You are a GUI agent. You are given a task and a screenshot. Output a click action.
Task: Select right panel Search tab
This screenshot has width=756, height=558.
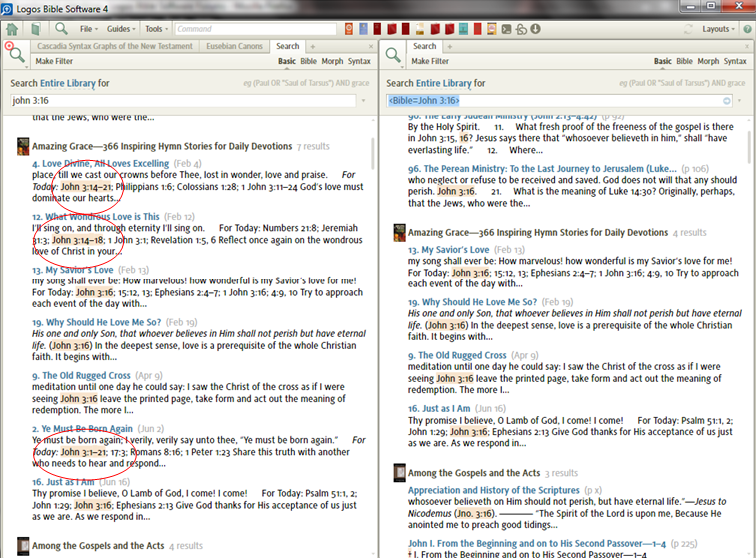424,46
